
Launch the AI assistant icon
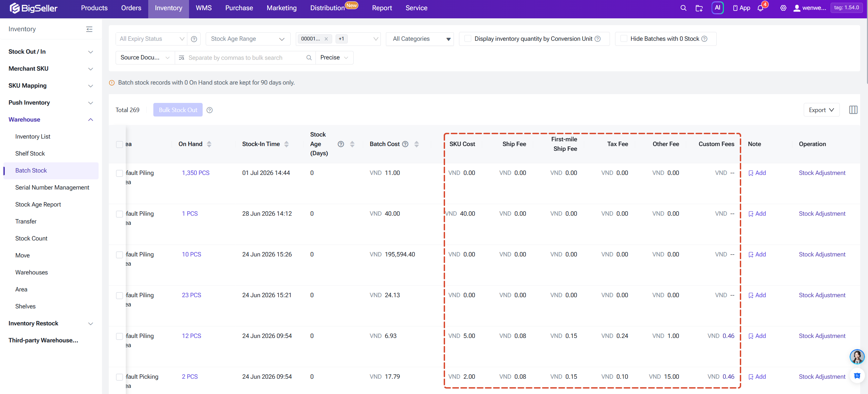click(x=717, y=8)
